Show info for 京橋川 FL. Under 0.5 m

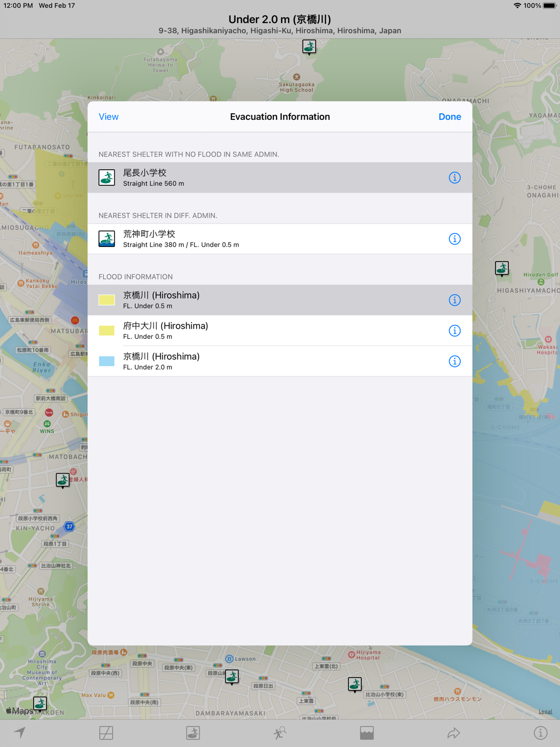[454, 300]
